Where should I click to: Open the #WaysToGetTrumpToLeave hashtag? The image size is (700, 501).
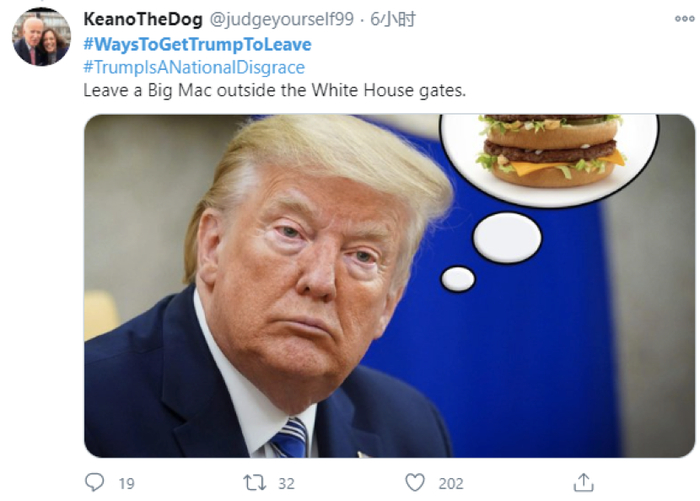(x=197, y=44)
